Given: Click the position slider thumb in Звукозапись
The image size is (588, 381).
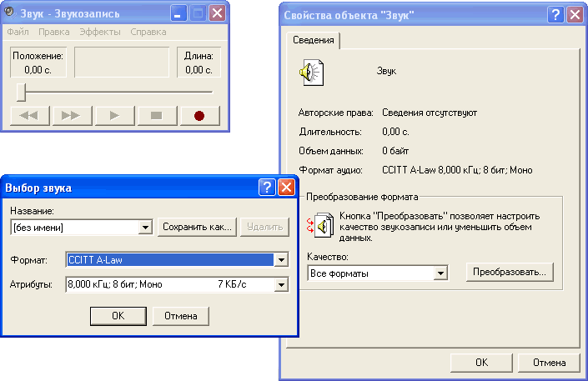Looking at the screenshot, I should coord(21,91).
